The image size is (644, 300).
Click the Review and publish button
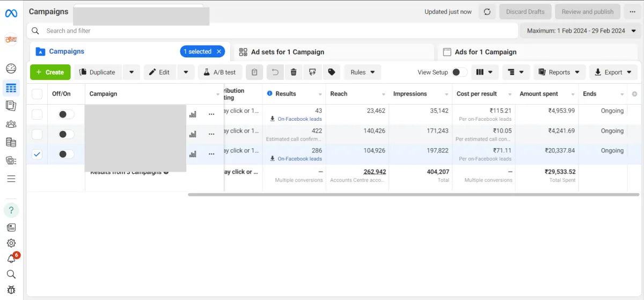click(x=588, y=12)
